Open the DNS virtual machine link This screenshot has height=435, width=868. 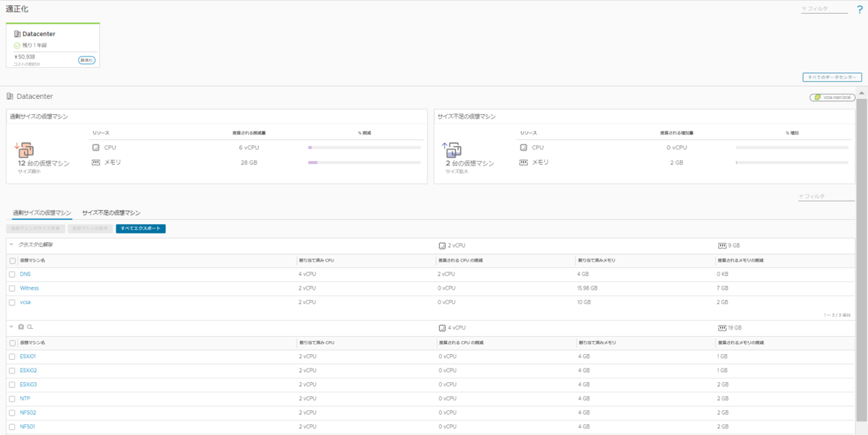tap(25, 275)
